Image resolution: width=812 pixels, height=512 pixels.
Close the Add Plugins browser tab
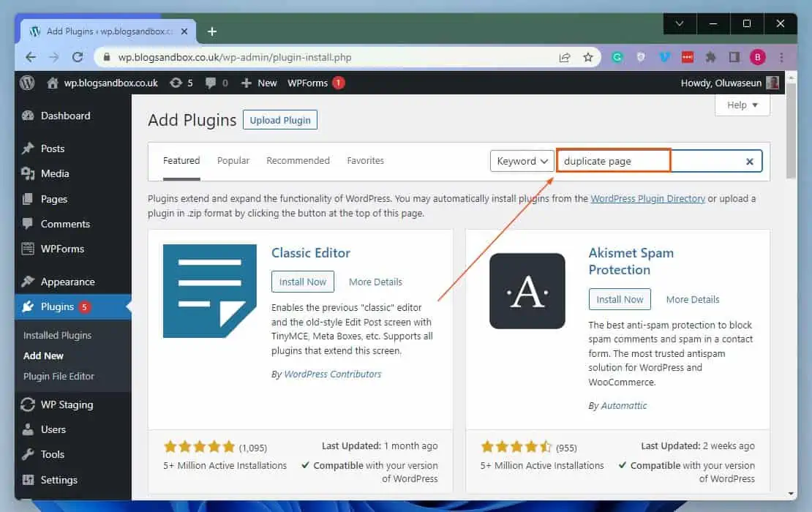point(184,31)
